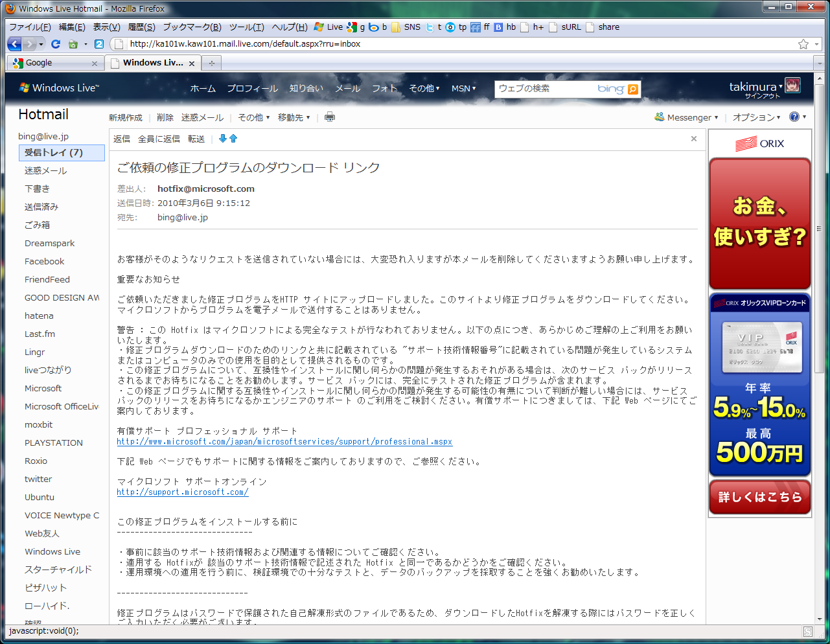
Task: Open the ブックマーク(B) menu
Action: pos(192,27)
